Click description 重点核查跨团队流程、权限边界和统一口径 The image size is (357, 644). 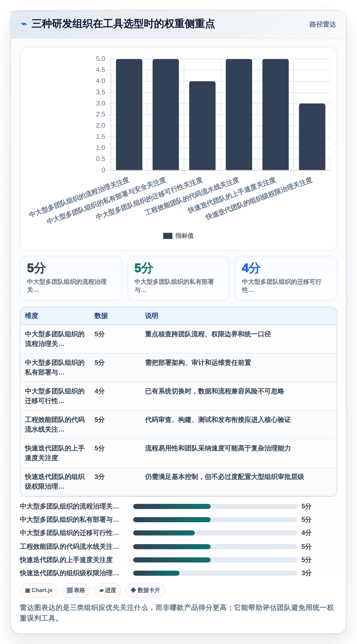[208, 334]
